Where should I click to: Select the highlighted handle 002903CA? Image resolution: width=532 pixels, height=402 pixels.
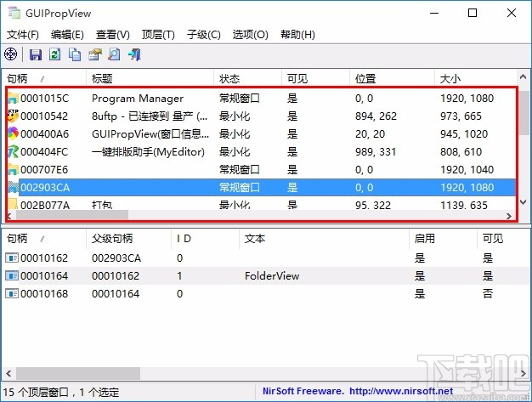(45, 187)
